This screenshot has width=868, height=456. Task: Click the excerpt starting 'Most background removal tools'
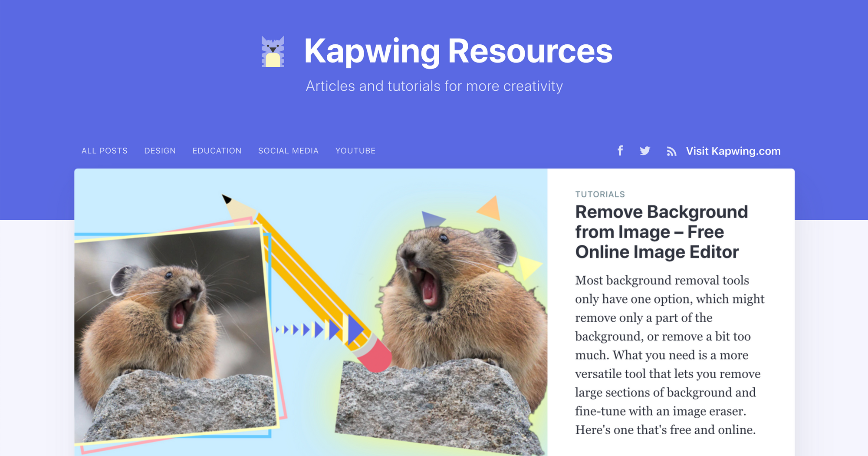[x=670, y=355]
